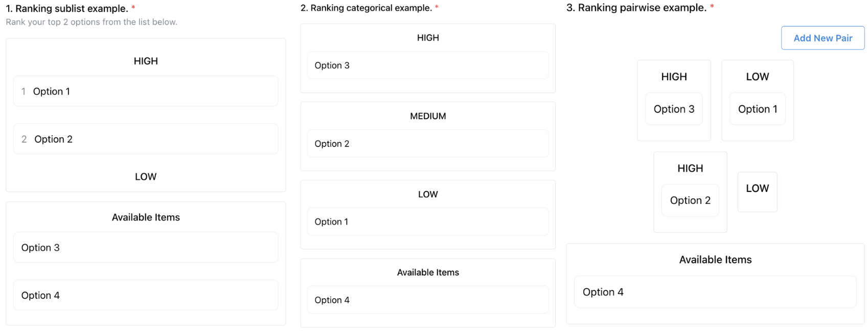Click Option 4 under categorical Available Items
The image size is (868, 335).
coord(427,300)
